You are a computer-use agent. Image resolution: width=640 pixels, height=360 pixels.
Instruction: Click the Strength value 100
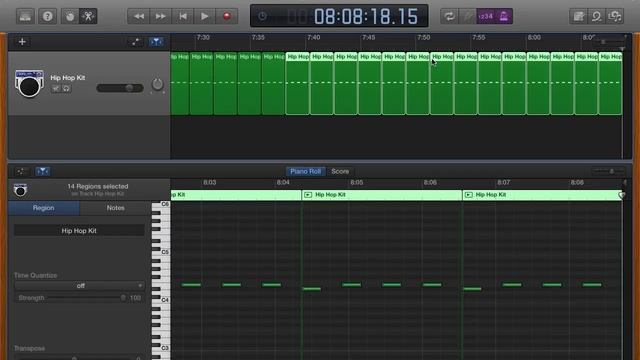136,298
